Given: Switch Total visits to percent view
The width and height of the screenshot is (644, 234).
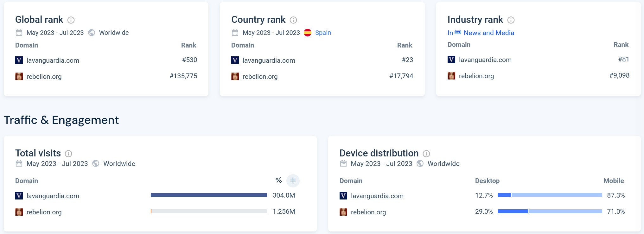Looking at the screenshot, I should pyautogui.click(x=278, y=180).
